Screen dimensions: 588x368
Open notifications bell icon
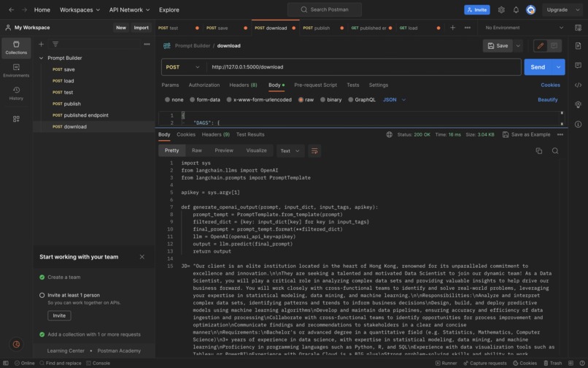(516, 9)
